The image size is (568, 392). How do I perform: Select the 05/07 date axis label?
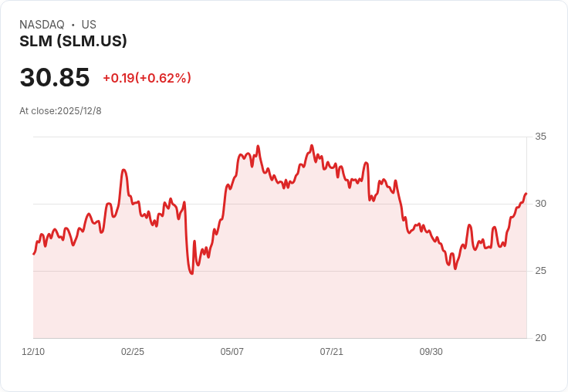[232, 351]
